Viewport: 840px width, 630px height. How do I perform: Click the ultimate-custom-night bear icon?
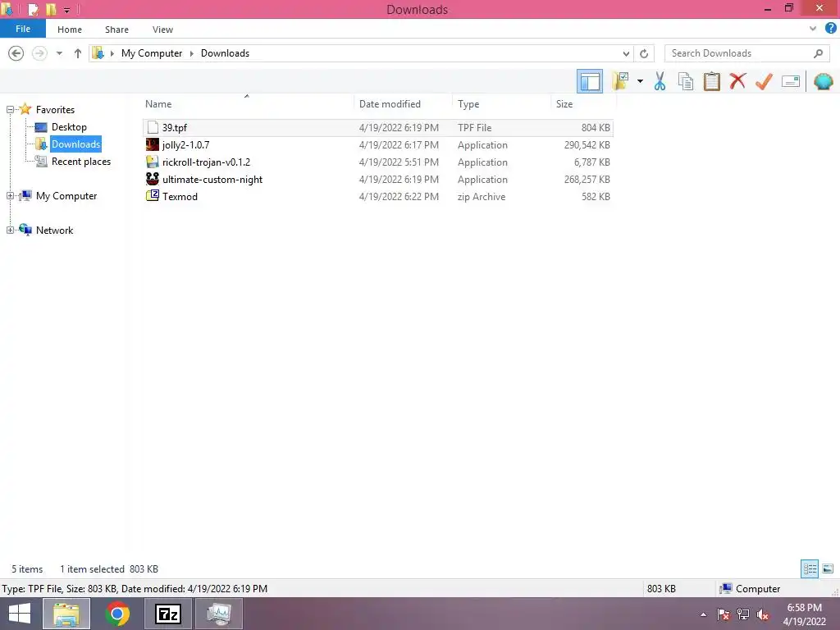coord(152,178)
